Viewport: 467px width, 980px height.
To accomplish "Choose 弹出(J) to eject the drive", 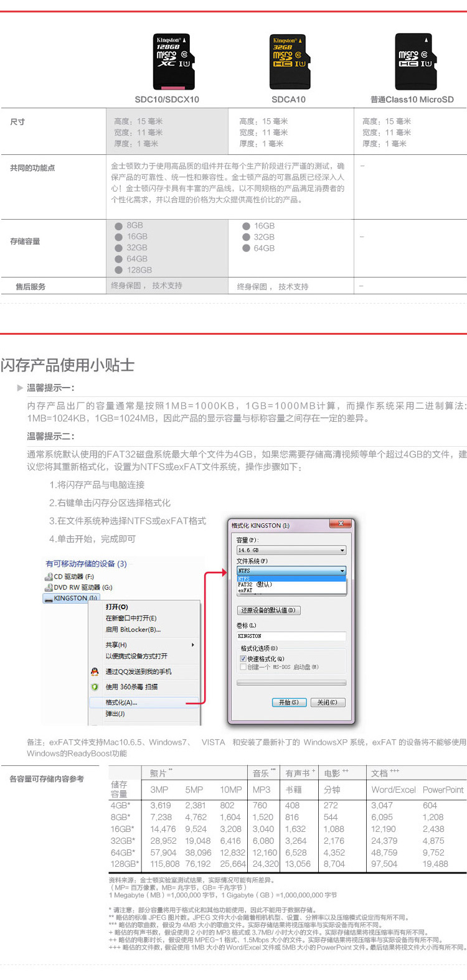I will (115, 714).
